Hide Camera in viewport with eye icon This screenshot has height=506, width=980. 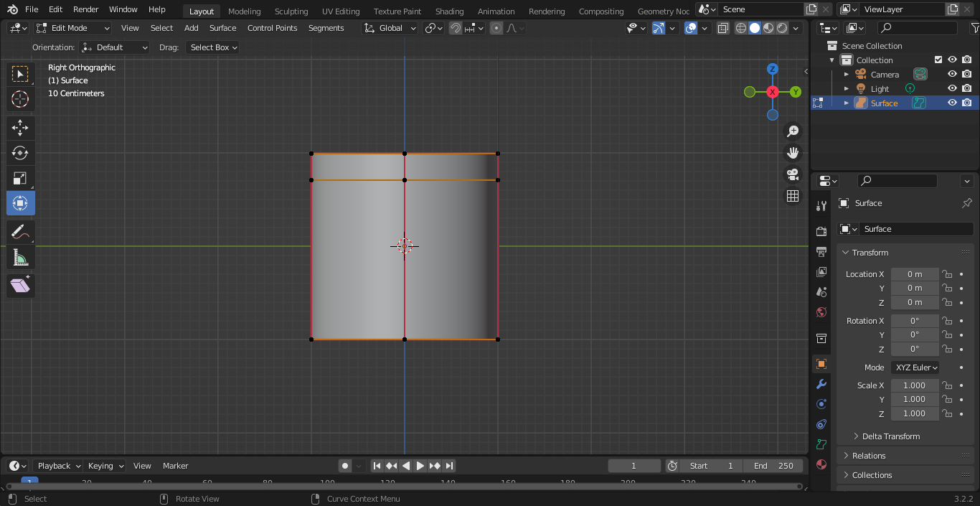(x=952, y=74)
